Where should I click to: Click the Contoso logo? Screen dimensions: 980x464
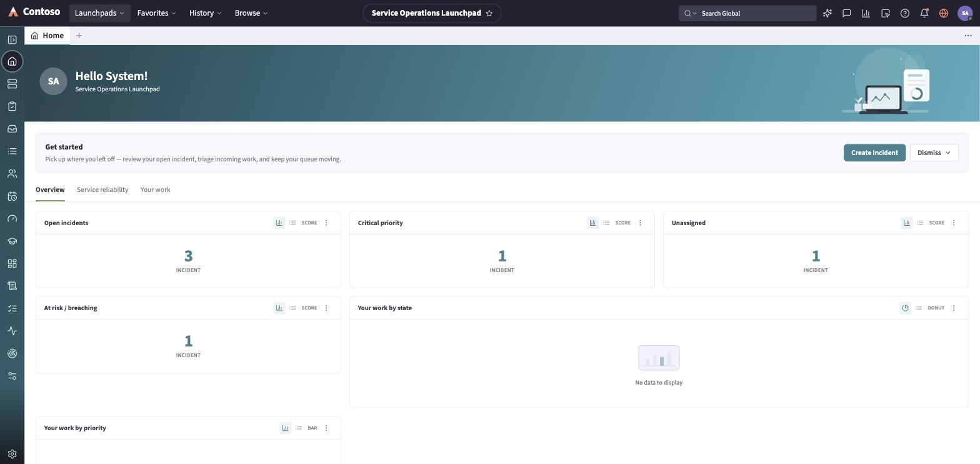coord(34,12)
